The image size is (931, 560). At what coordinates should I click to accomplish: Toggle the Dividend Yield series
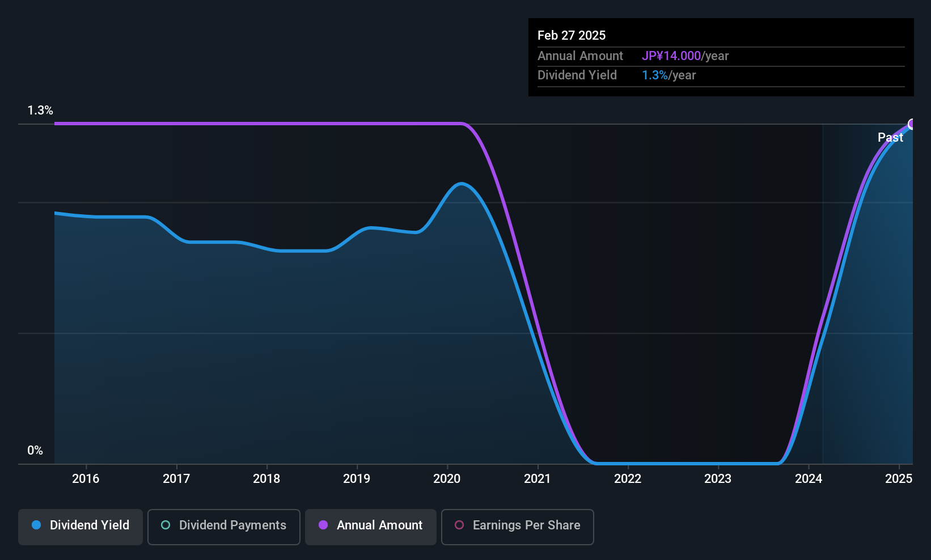[80, 527]
